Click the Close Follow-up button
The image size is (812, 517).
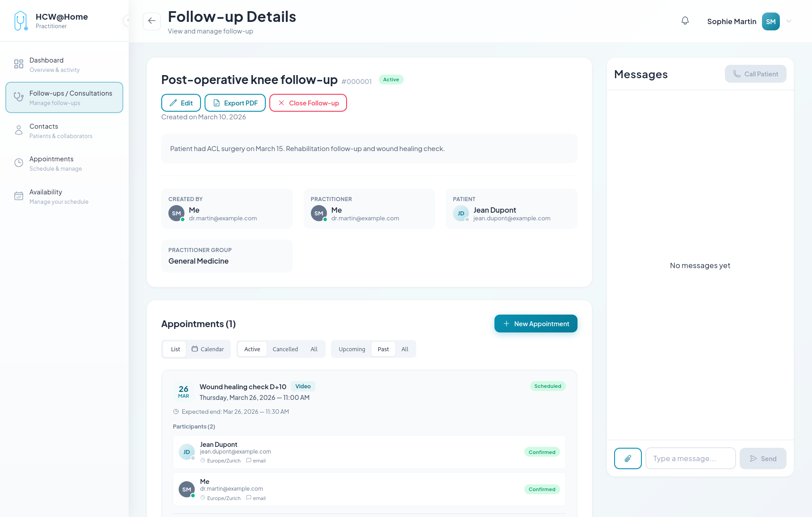(308, 103)
